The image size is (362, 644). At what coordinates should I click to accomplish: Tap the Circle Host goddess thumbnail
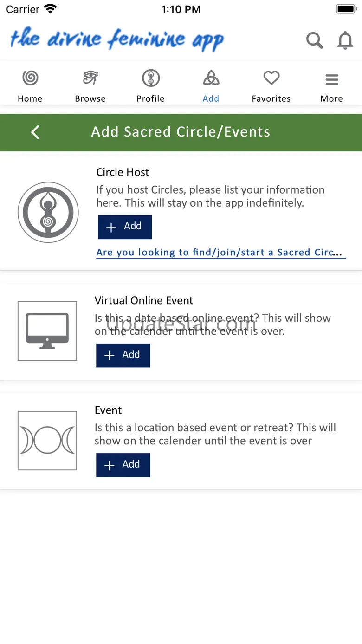[x=48, y=212]
